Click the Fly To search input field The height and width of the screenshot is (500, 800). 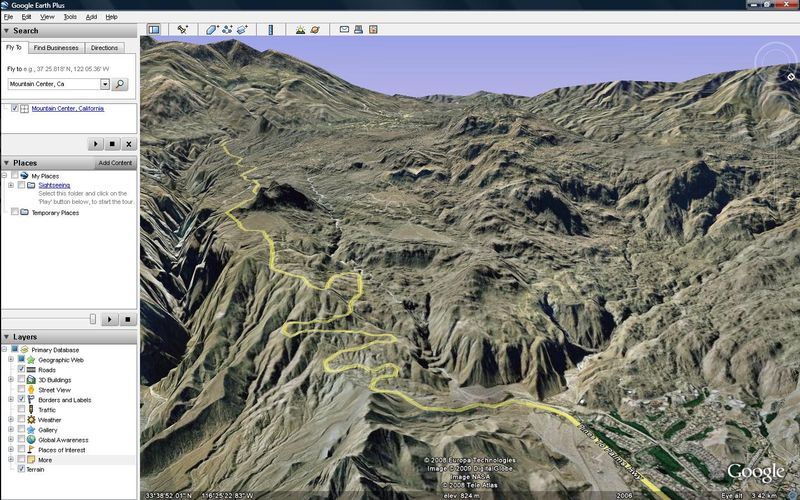coord(54,84)
